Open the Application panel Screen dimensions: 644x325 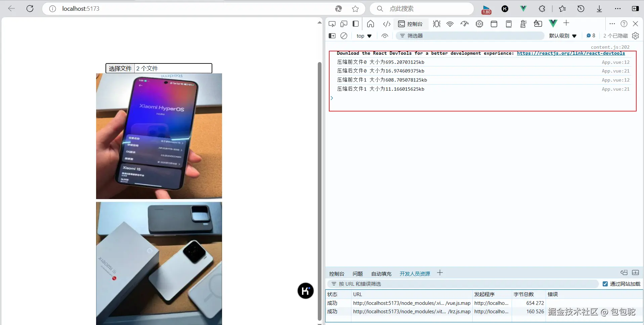pyautogui.click(x=494, y=24)
